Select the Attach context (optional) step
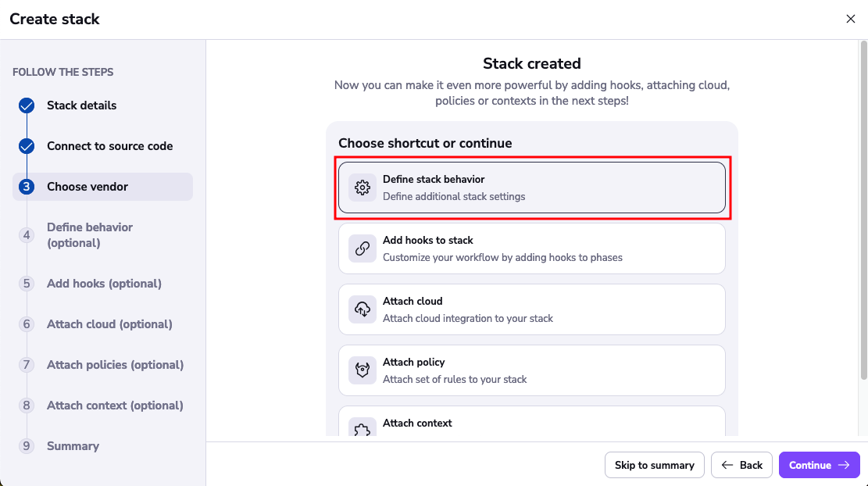Image resolution: width=868 pixels, height=486 pixels. tap(115, 406)
